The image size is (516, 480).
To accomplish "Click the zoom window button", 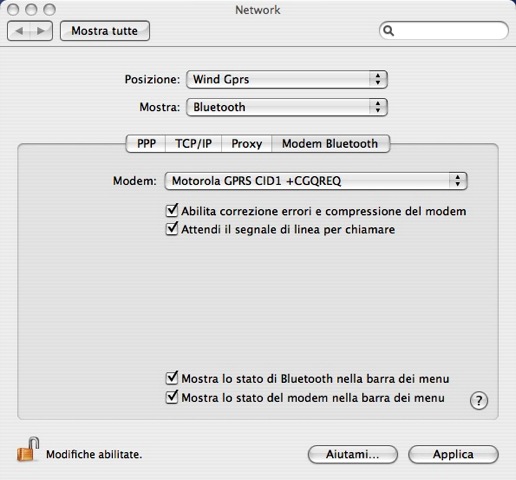I will [x=49, y=10].
